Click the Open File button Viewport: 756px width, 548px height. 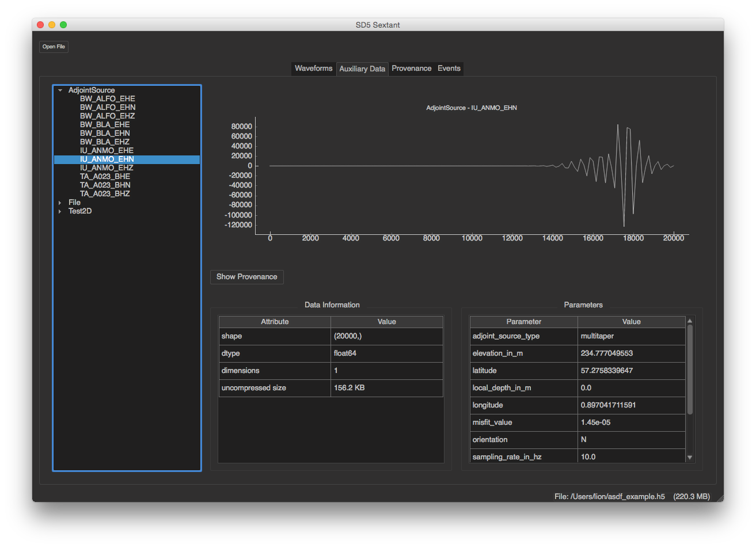(54, 47)
